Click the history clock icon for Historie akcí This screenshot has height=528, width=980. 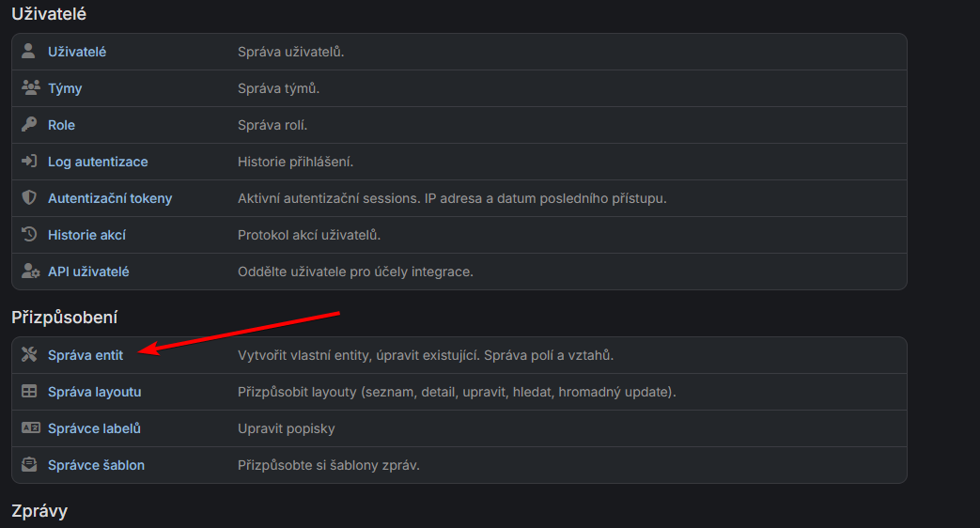pyautogui.click(x=29, y=235)
